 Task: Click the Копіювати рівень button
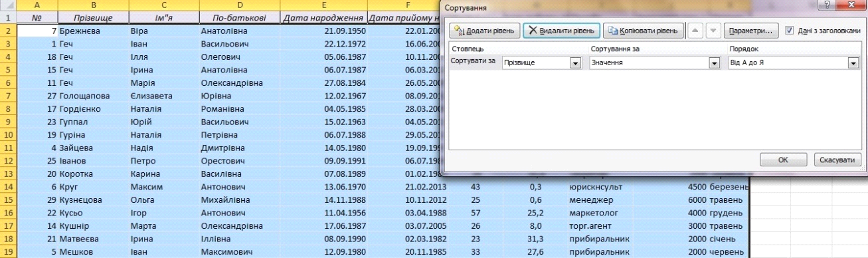(644, 31)
